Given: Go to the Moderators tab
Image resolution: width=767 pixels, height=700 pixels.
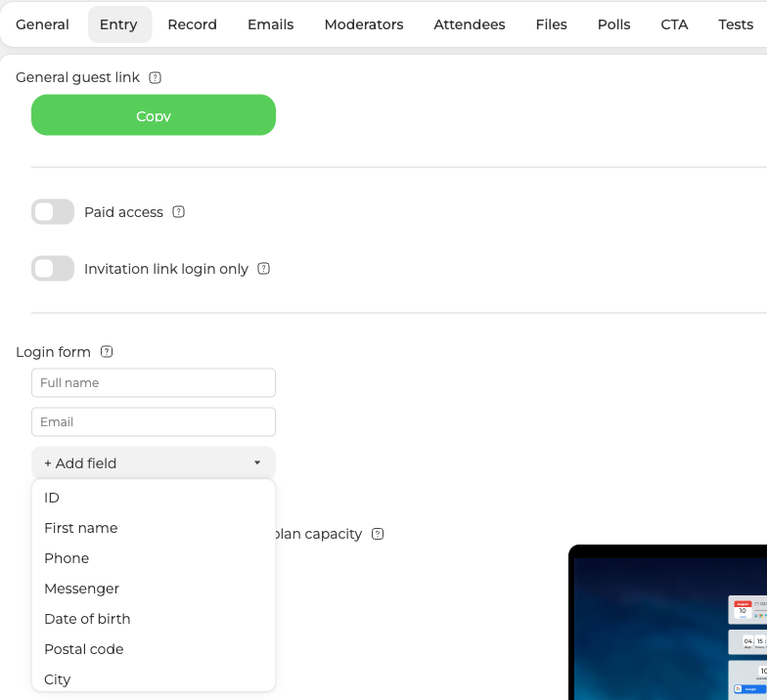Looking at the screenshot, I should tap(364, 24).
